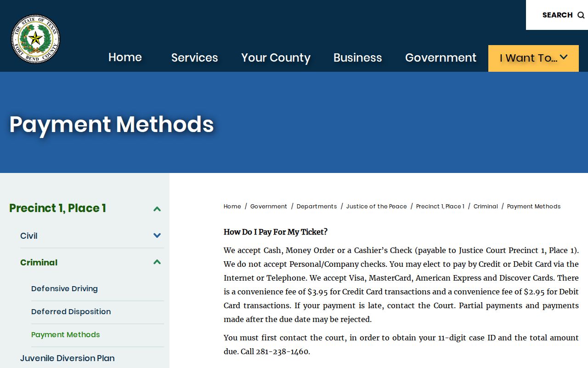
Task: Open the Home navigation menu
Action: pyautogui.click(x=125, y=57)
